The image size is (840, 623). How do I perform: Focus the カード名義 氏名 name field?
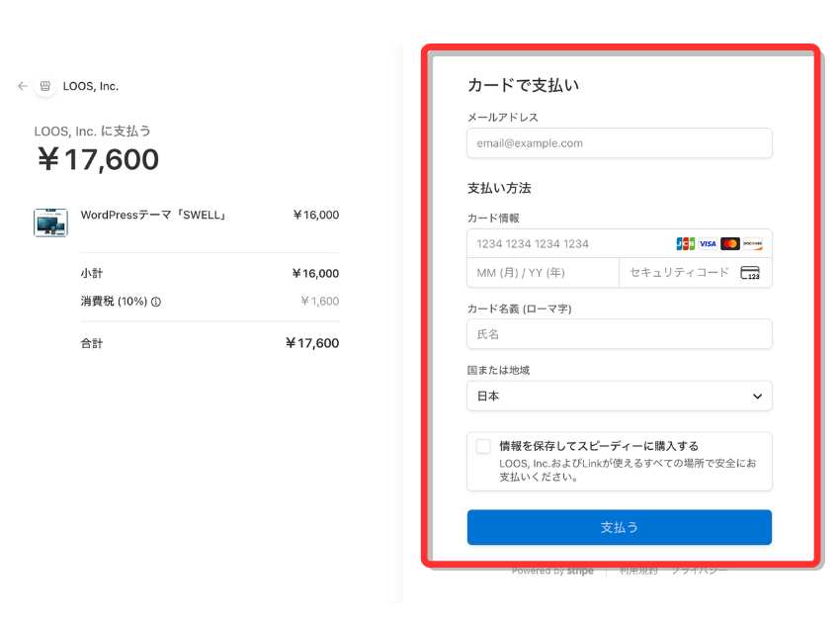tap(620, 334)
